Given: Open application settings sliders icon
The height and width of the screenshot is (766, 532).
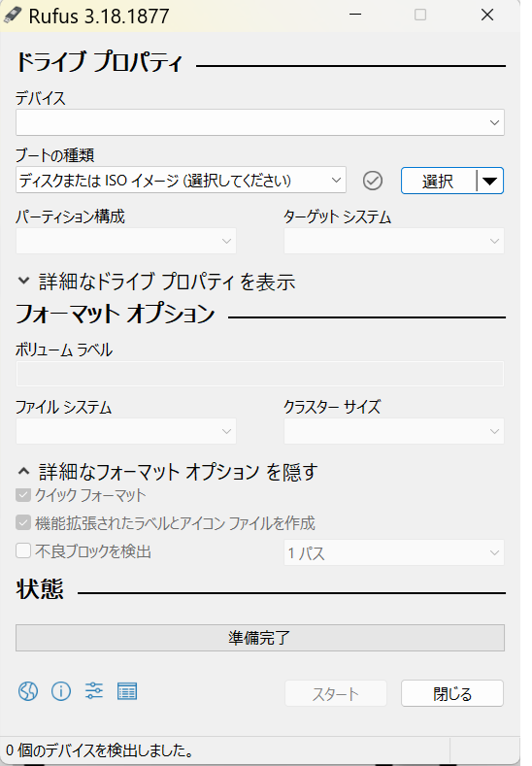Looking at the screenshot, I should click(x=94, y=691).
